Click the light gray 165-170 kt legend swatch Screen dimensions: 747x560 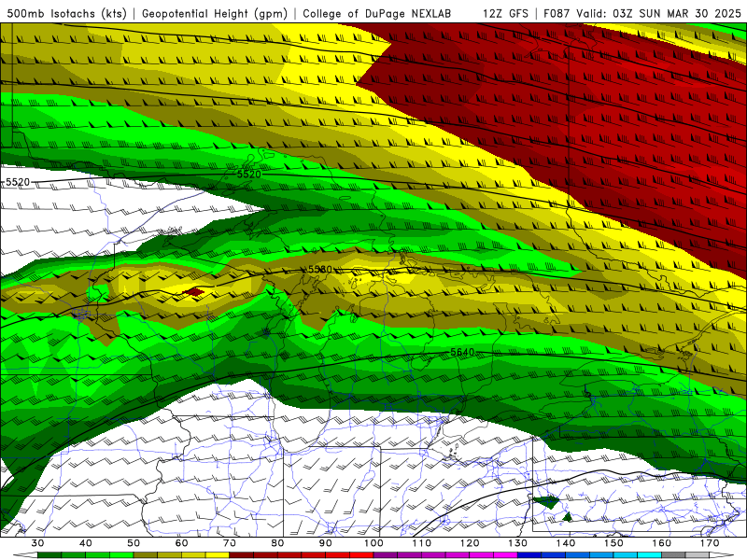[697, 554]
